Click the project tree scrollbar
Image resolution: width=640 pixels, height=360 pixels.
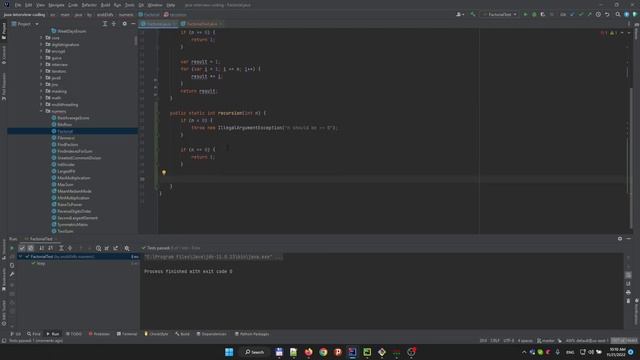(x=136, y=40)
